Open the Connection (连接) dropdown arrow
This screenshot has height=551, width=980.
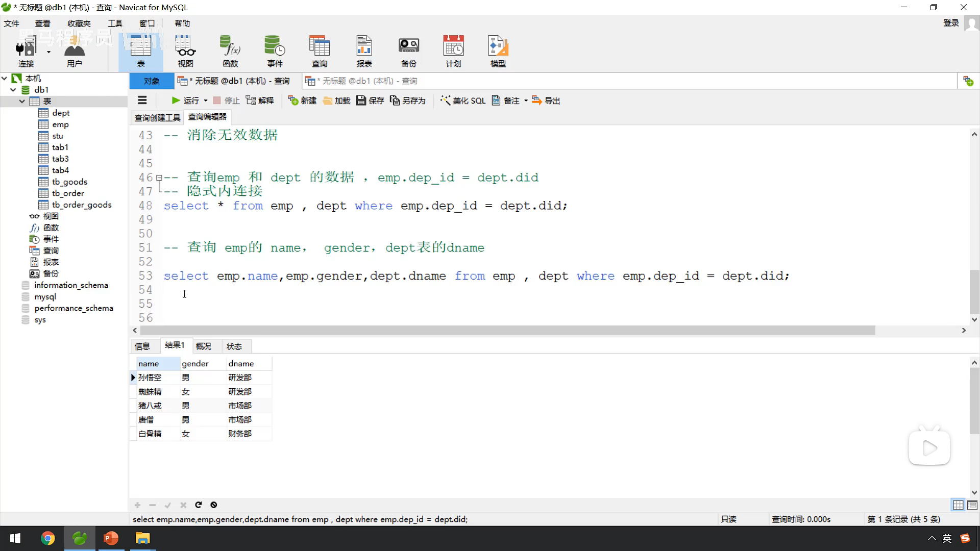coord(48,52)
